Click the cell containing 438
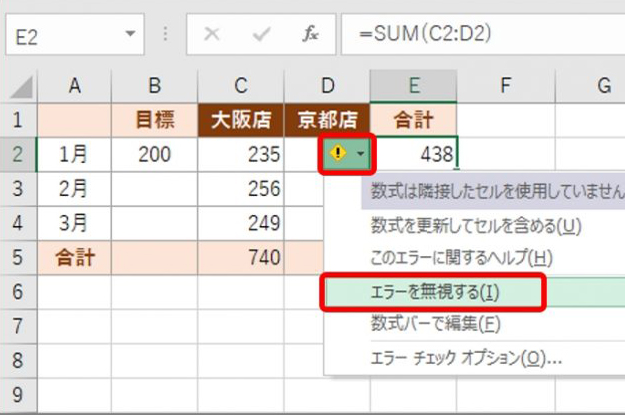The height and width of the screenshot is (417, 625). click(415, 155)
